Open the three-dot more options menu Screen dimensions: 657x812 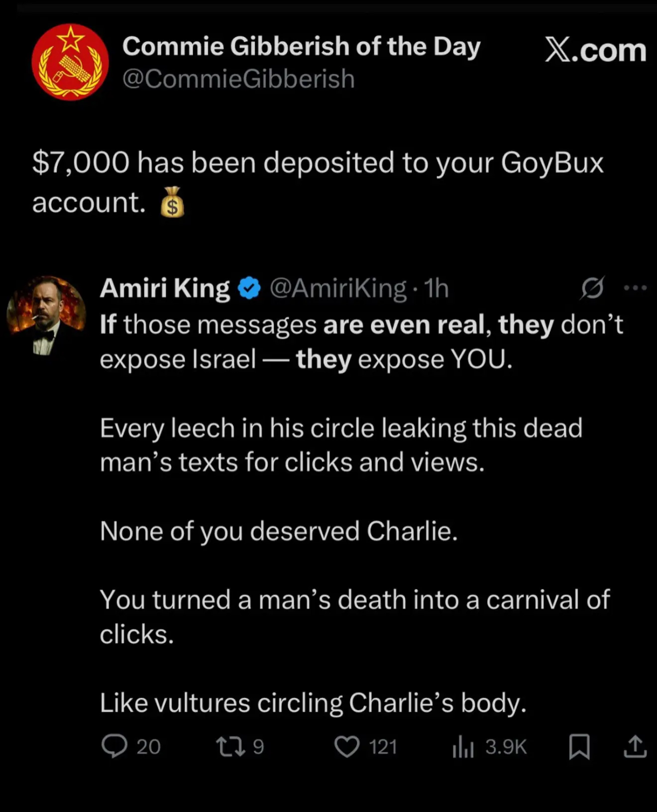click(635, 288)
